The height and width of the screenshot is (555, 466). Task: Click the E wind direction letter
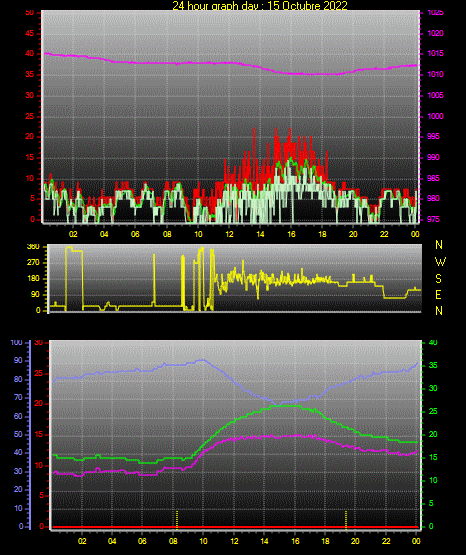coord(438,295)
